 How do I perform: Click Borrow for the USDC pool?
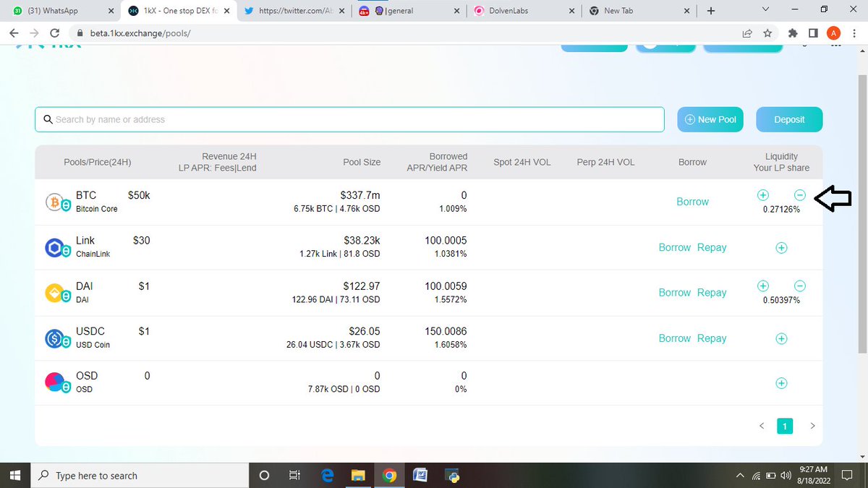pos(675,338)
